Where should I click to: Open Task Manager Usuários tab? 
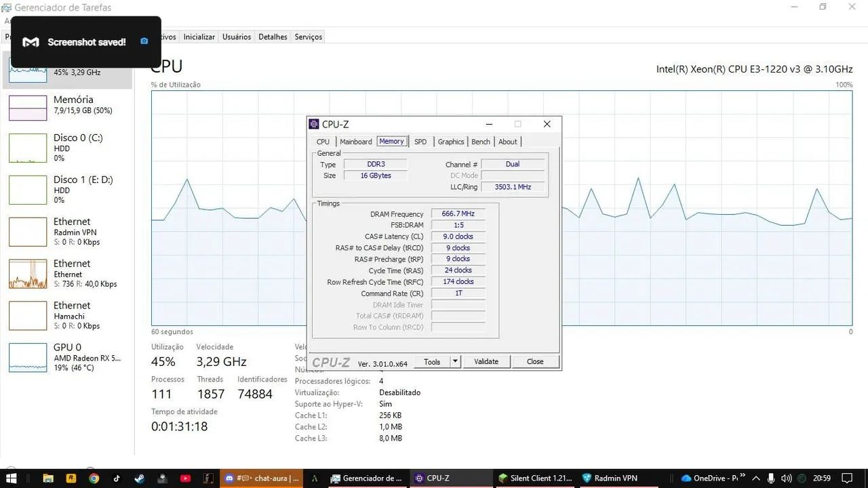pos(237,37)
